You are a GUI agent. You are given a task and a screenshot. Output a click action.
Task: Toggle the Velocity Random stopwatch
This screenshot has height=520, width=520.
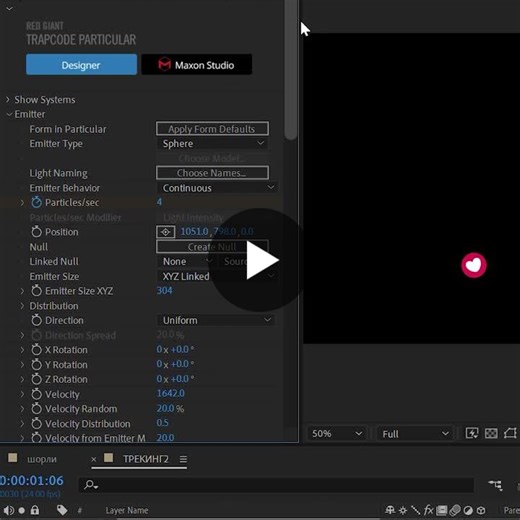coord(36,409)
